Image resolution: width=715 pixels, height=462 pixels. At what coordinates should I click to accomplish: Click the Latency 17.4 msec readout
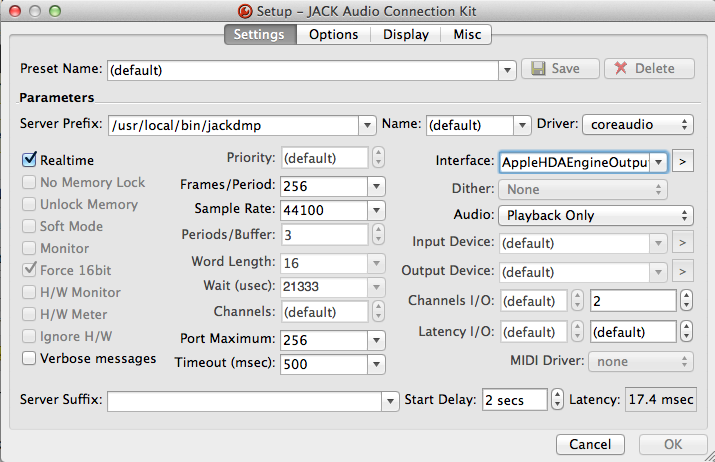coord(661,400)
